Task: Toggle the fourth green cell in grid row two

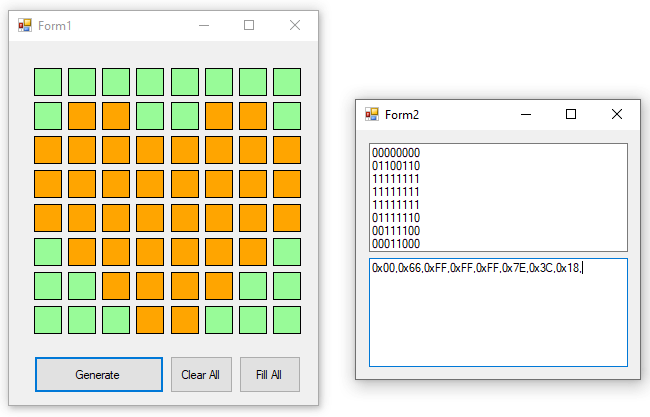Action: (287, 116)
